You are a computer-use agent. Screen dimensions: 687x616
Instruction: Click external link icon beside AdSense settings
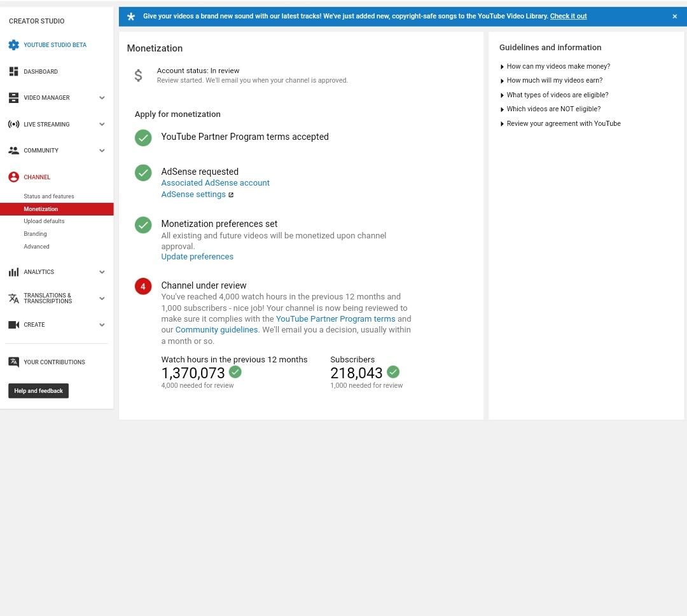point(231,195)
